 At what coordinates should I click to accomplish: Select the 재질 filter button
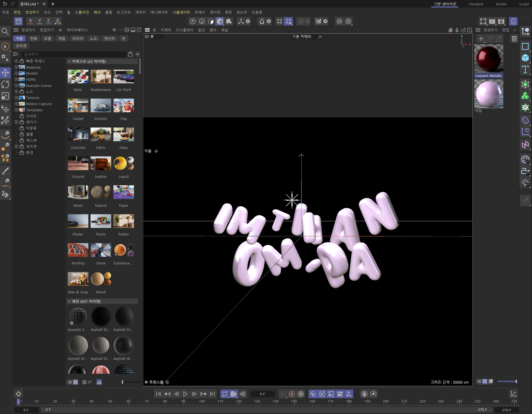(x=62, y=39)
